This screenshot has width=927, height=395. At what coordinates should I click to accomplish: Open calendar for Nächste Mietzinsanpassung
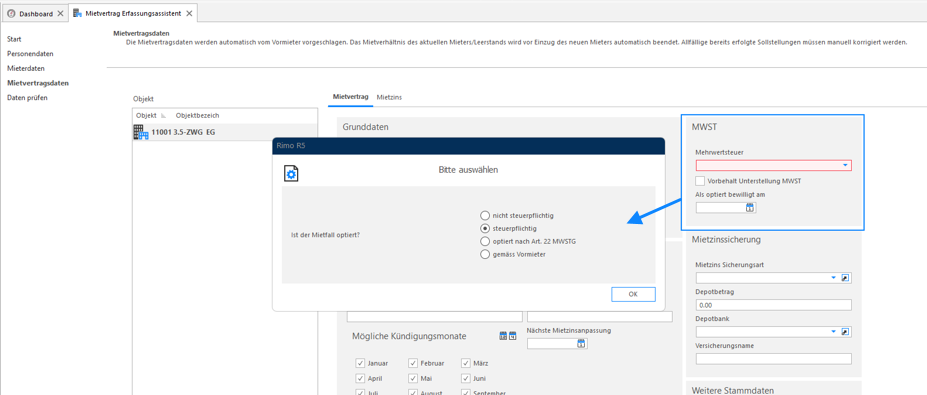point(581,344)
